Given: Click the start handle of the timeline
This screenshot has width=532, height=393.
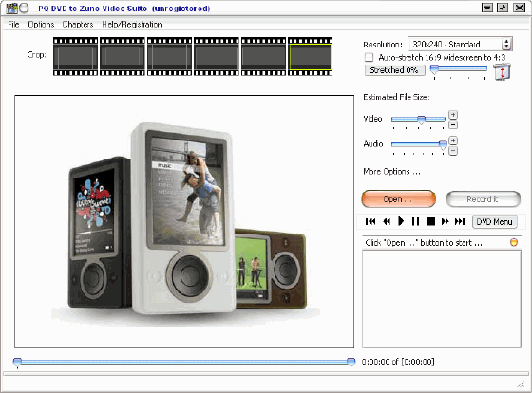Looking at the screenshot, I should click(17, 363).
